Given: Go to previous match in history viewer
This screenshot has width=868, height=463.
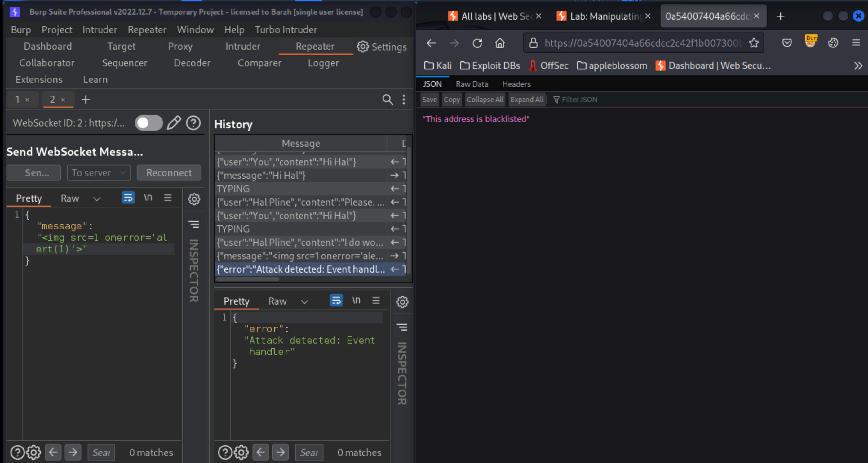Looking at the screenshot, I should click(x=261, y=452).
